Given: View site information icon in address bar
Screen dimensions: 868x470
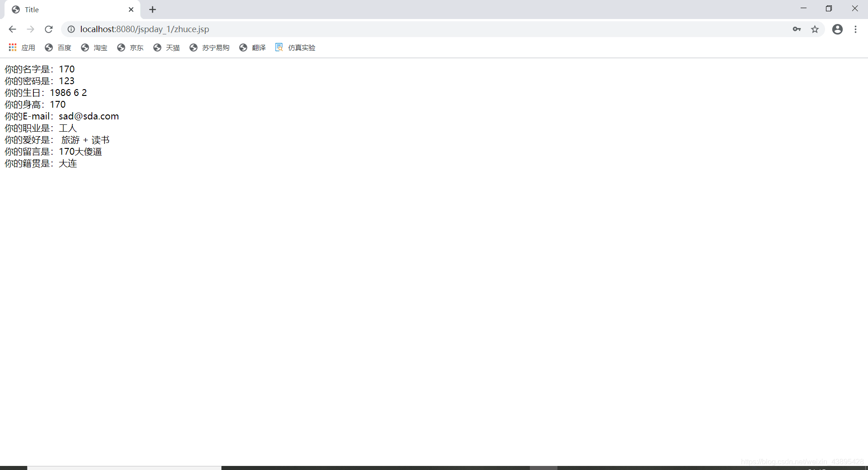Looking at the screenshot, I should point(71,29).
